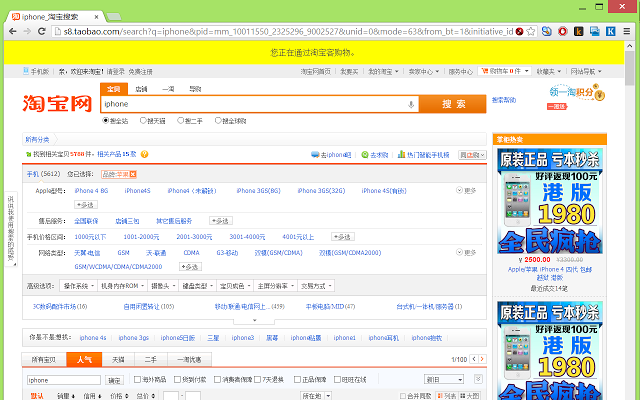640x400 pixels.
Task: Check the 7天退换 checkbox
Action: [257, 380]
